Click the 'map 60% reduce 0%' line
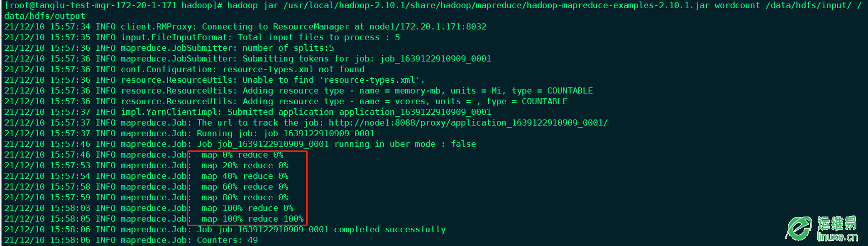868x246 pixels. (245, 187)
